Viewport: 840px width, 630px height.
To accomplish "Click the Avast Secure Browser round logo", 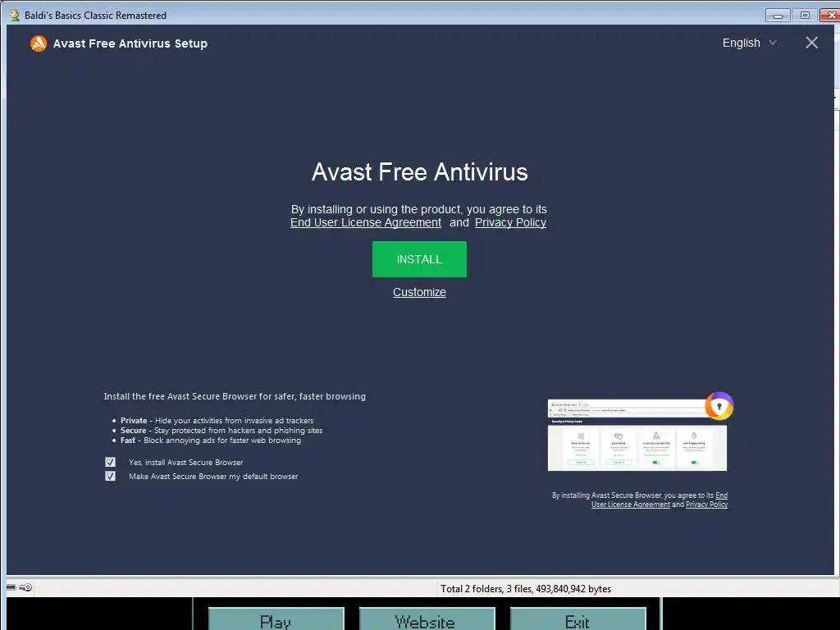I will pyautogui.click(x=719, y=406).
